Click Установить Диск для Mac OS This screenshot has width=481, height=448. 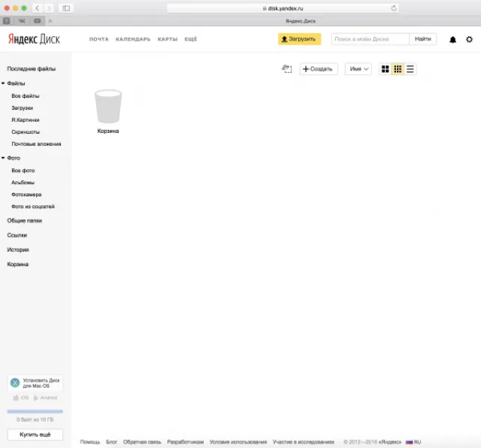coord(35,383)
